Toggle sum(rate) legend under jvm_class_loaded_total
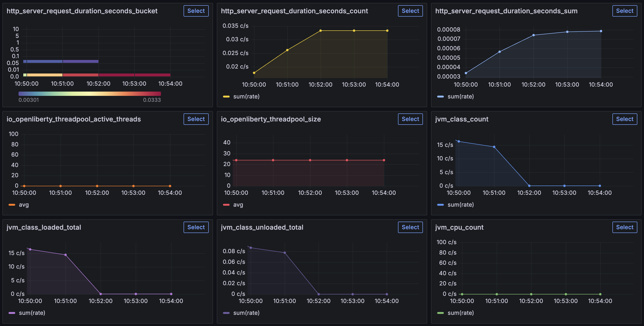 tap(33, 313)
